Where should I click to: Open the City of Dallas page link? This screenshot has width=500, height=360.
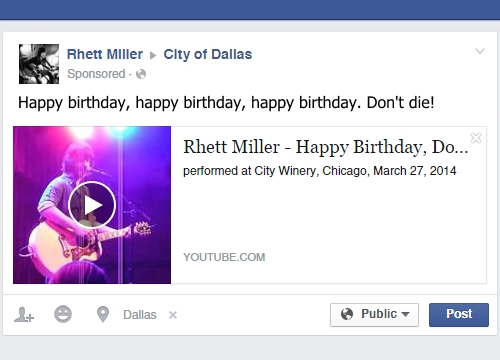click(208, 54)
